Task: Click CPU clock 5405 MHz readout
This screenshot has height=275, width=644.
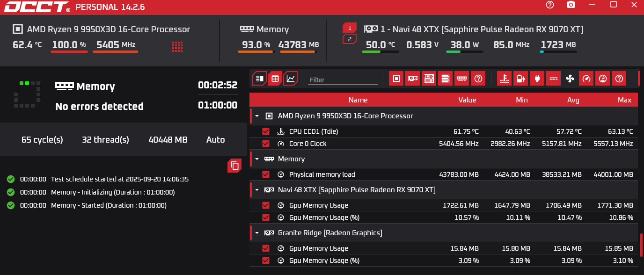Action: tap(116, 45)
